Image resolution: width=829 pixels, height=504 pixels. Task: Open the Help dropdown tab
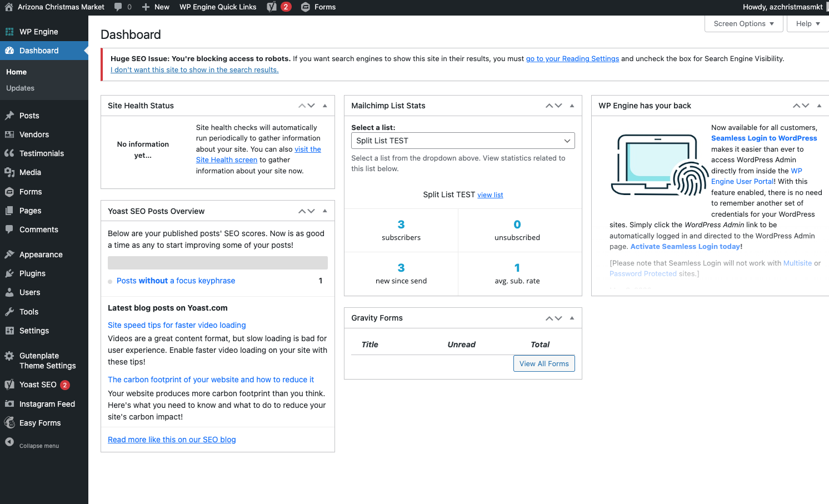(x=808, y=24)
